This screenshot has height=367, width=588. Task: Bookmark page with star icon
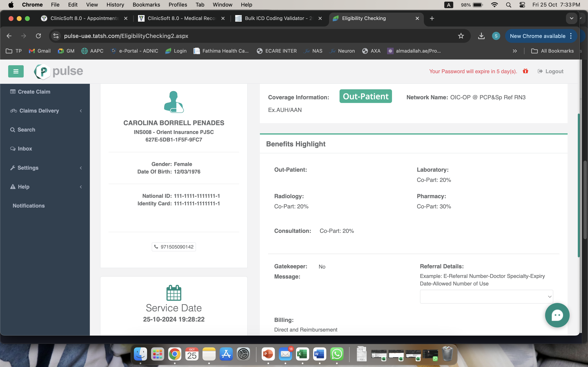click(x=461, y=36)
